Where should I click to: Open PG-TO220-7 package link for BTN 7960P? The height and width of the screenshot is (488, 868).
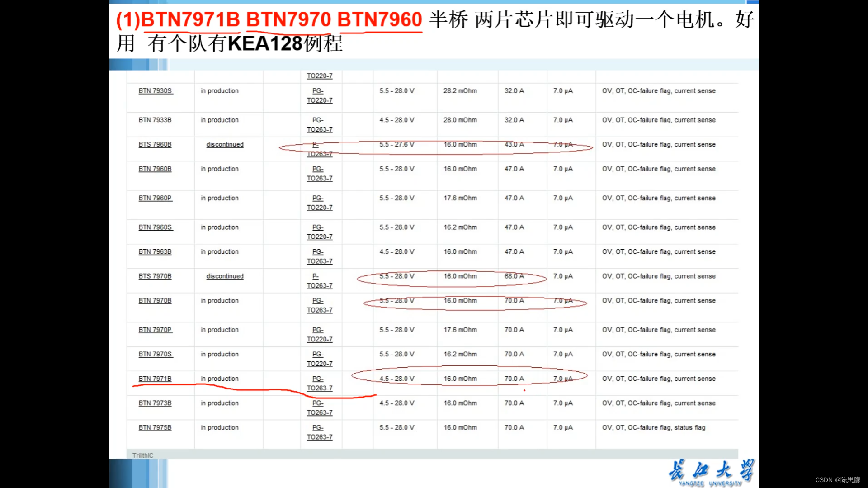pyautogui.click(x=320, y=203)
